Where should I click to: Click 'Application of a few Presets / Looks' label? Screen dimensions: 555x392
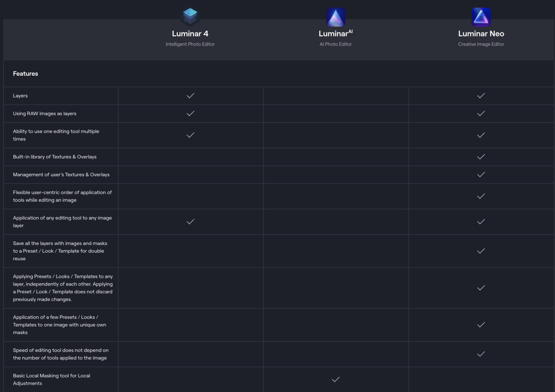59,325
